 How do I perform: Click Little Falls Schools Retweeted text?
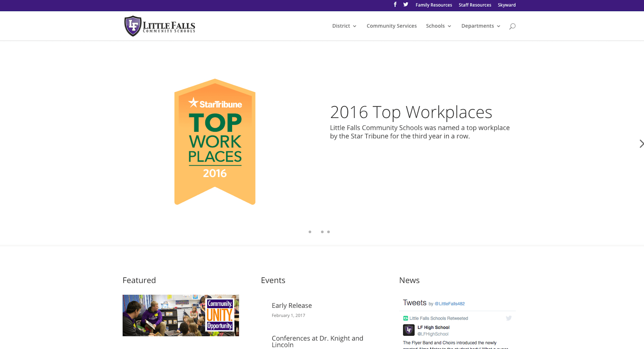(438, 318)
